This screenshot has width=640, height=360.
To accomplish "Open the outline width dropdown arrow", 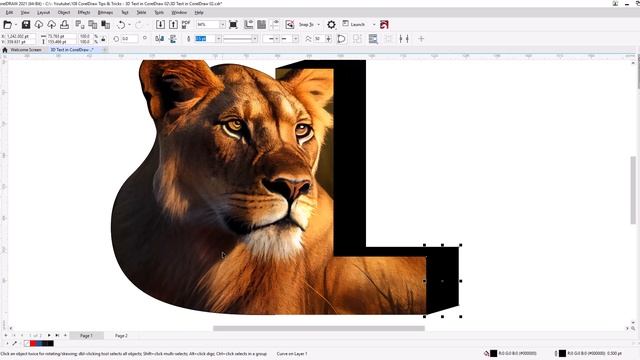I will 218,39.
